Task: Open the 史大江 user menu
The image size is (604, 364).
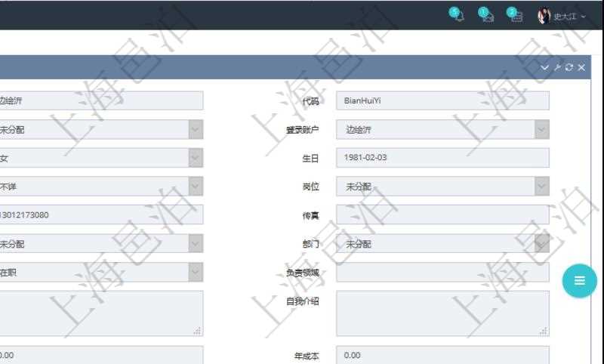Action: coord(569,16)
